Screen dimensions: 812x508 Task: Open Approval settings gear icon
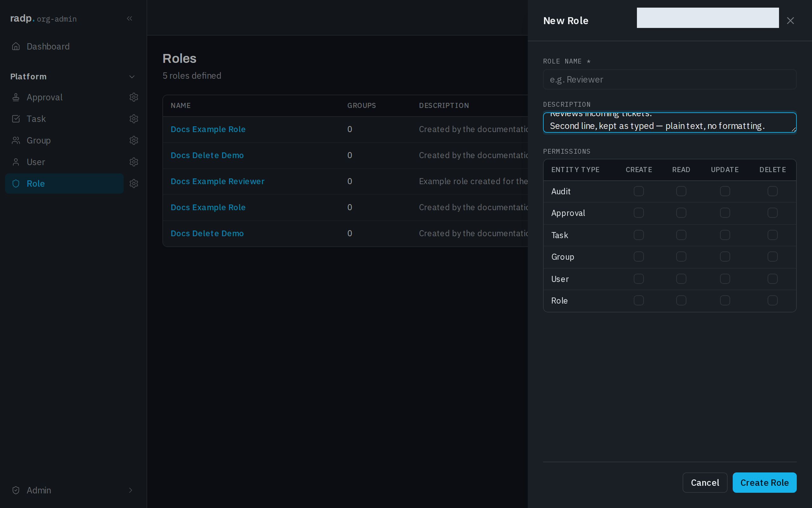pyautogui.click(x=134, y=97)
